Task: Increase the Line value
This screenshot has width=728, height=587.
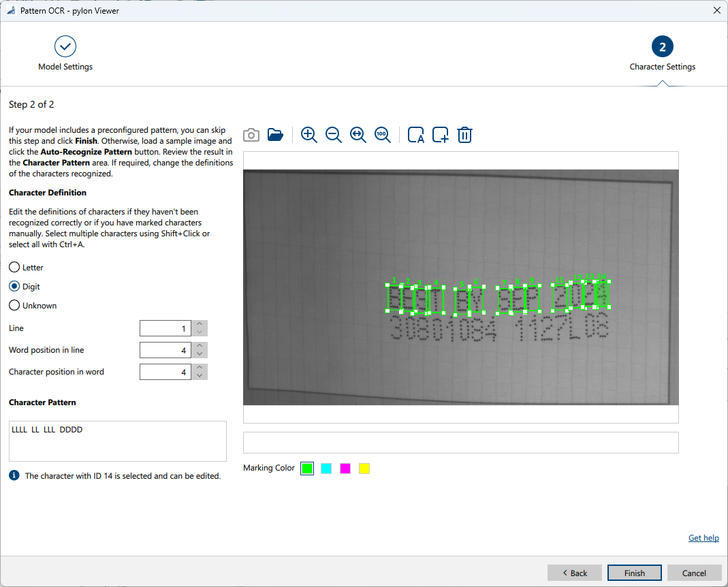Action: tap(200, 324)
